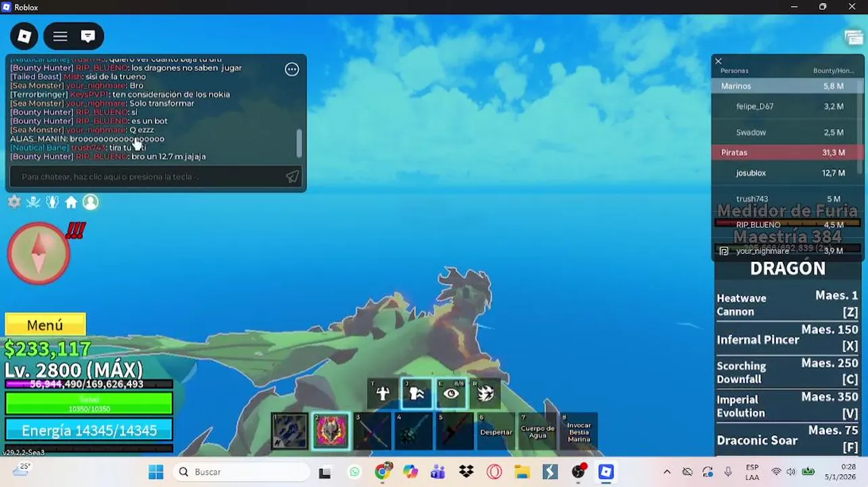Select the Marinos team row
Screen dimensions: 868x487
pyautogui.click(x=784, y=86)
